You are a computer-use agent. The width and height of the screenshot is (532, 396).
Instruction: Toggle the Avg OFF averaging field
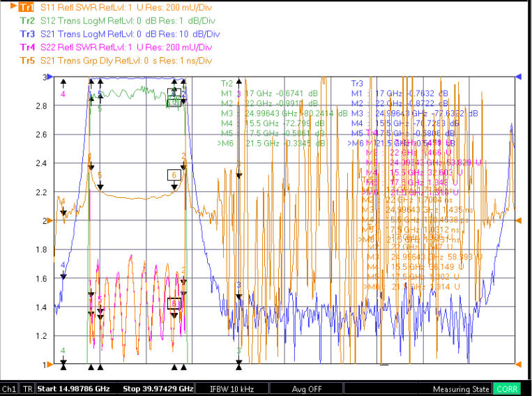pos(306,389)
